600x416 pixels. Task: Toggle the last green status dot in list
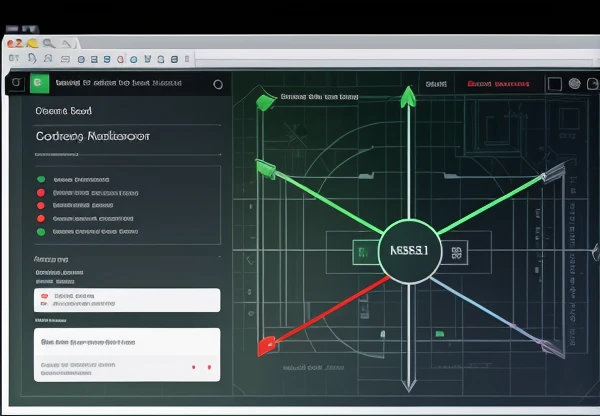41,231
